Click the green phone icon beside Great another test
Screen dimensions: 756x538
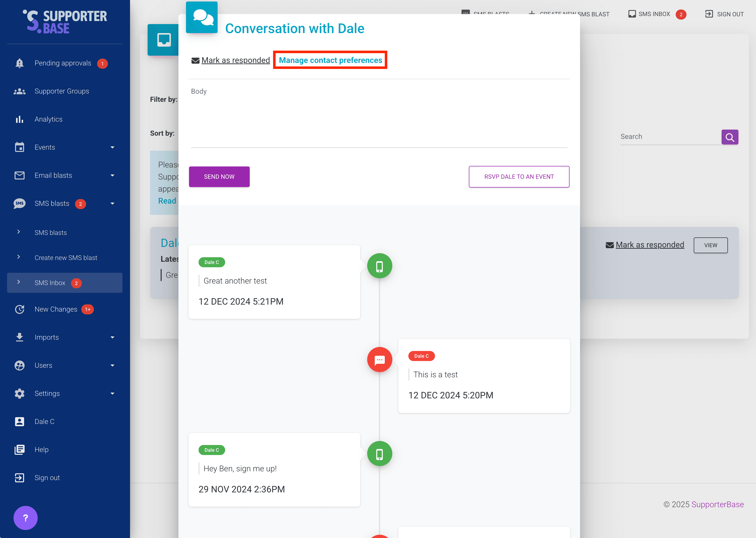click(x=379, y=266)
